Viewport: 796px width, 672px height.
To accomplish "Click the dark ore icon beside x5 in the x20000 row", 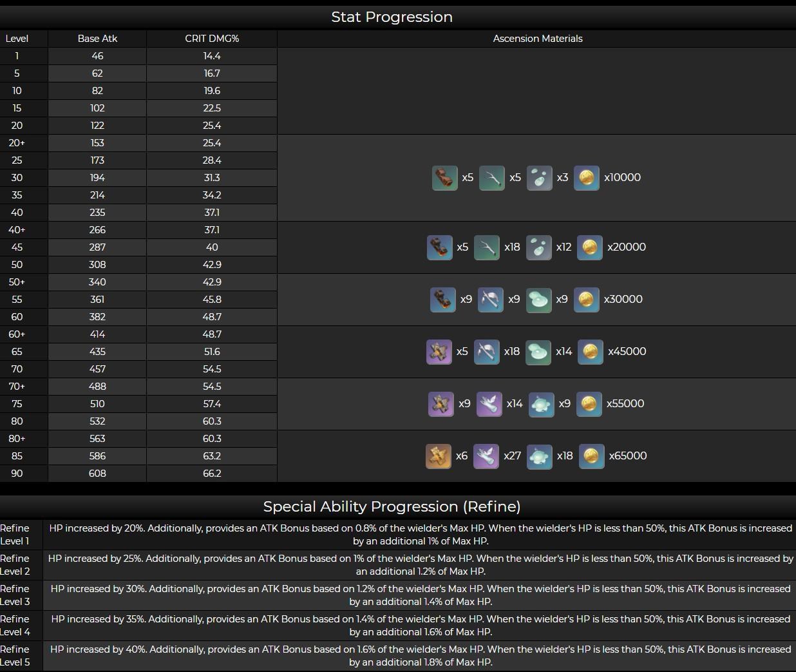I will (440, 247).
